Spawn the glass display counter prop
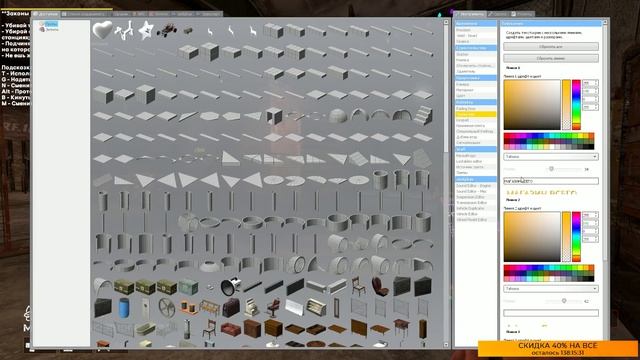640x360 pixels. (x=316, y=307)
